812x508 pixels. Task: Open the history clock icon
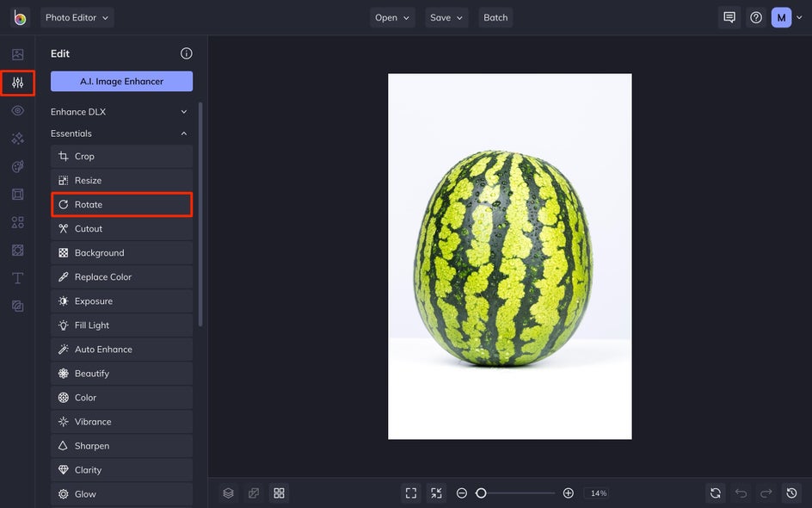click(x=791, y=493)
